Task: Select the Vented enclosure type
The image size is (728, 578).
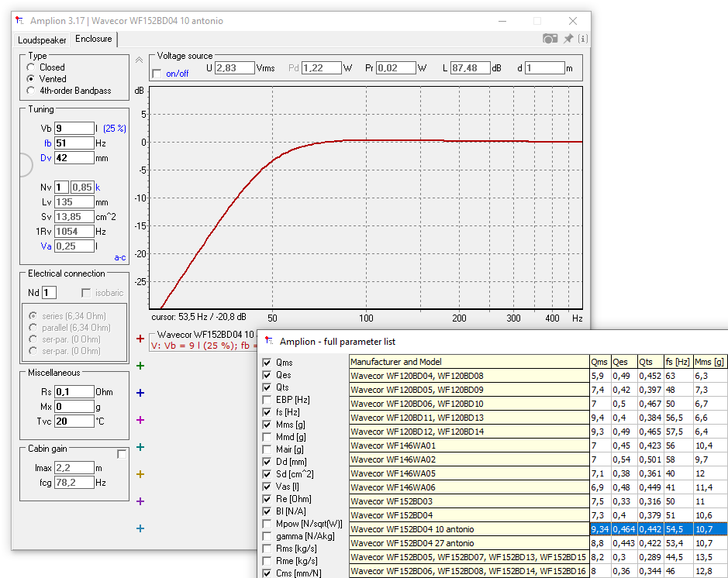Action: (x=31, y=79)
